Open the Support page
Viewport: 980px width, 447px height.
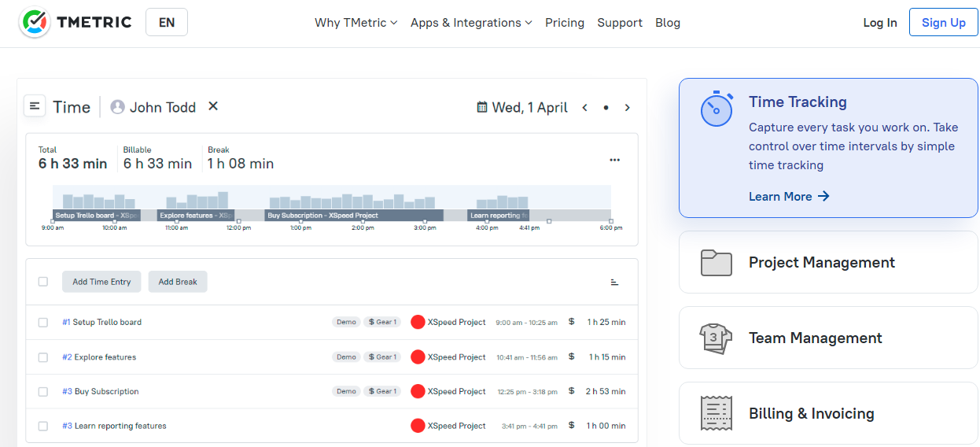[620, 23]
